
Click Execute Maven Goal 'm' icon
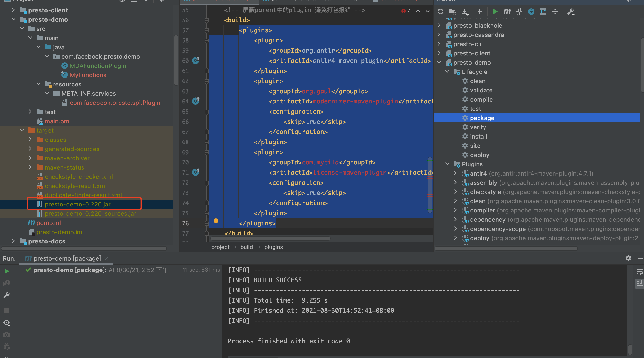507,12
